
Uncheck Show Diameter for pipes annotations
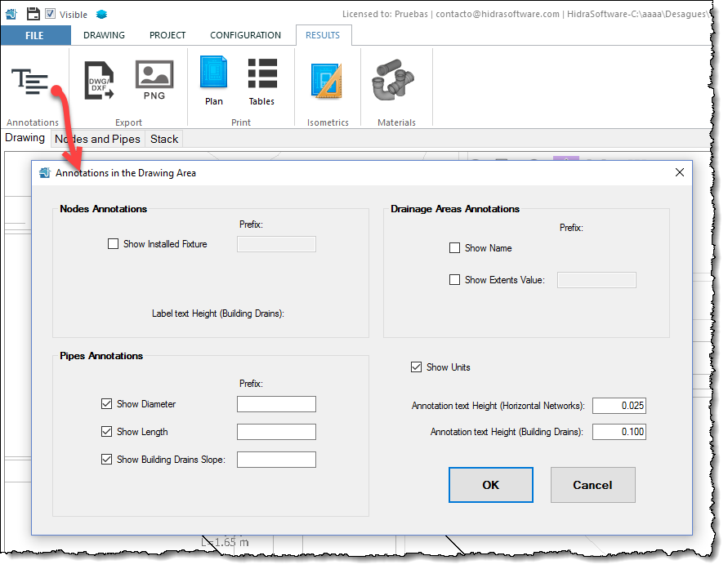(x=106, y=403)
